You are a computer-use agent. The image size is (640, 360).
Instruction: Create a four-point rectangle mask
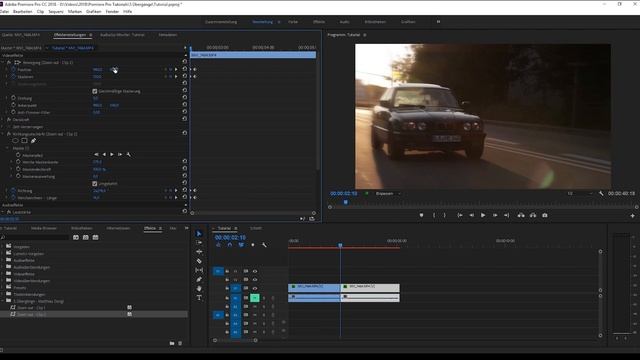(x=24, y=141)
